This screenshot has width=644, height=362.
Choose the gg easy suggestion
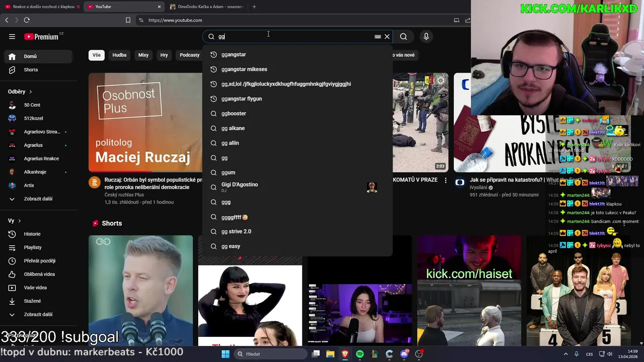(x=297, y=246)
